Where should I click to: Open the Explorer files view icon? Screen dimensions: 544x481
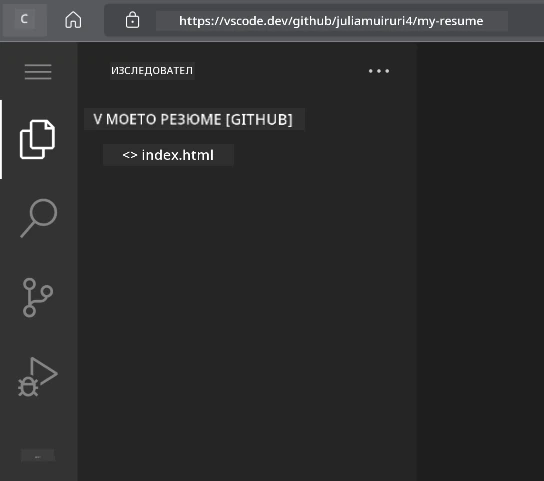(x=37, y=140)
